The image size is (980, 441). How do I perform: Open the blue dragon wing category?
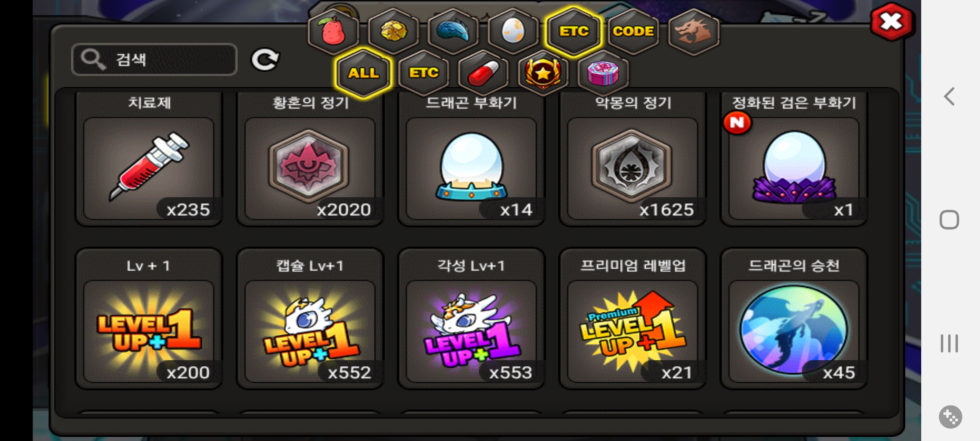tap(453, 31)
